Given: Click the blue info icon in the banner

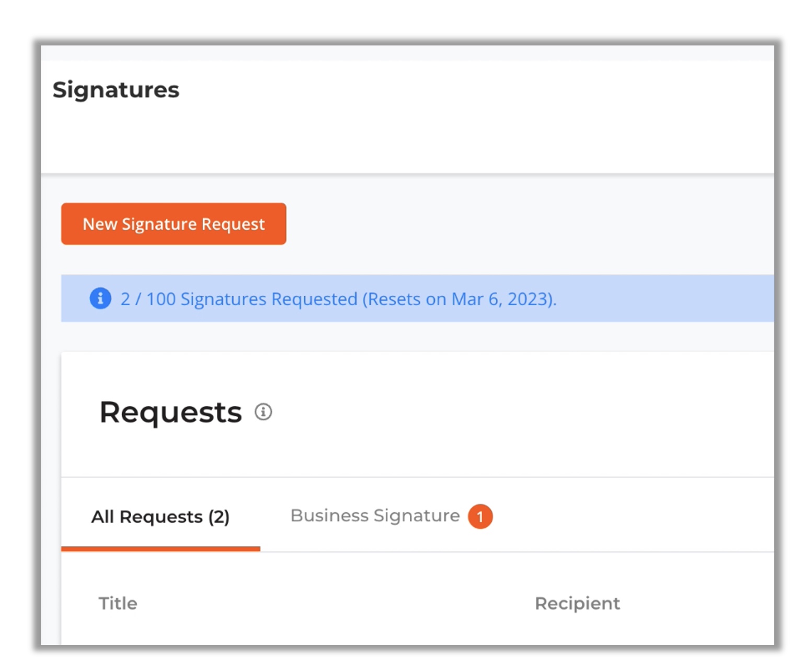Looking at the screenshot, I should click(100, 298).
